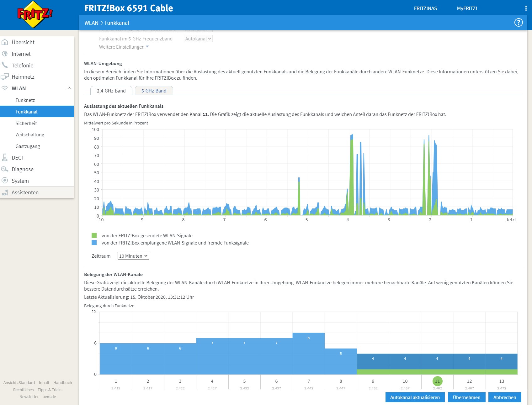532x405 pixels.
Task: Open the Funknetz submenu entry
Action: [37, 100]
